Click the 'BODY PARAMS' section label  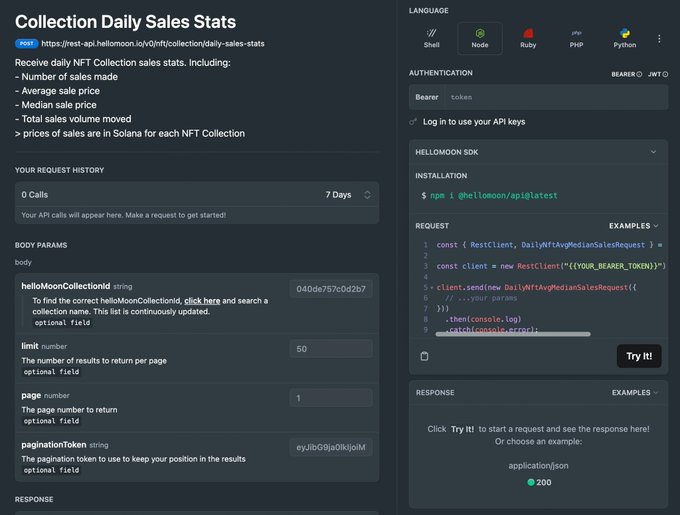click(41, 245)
